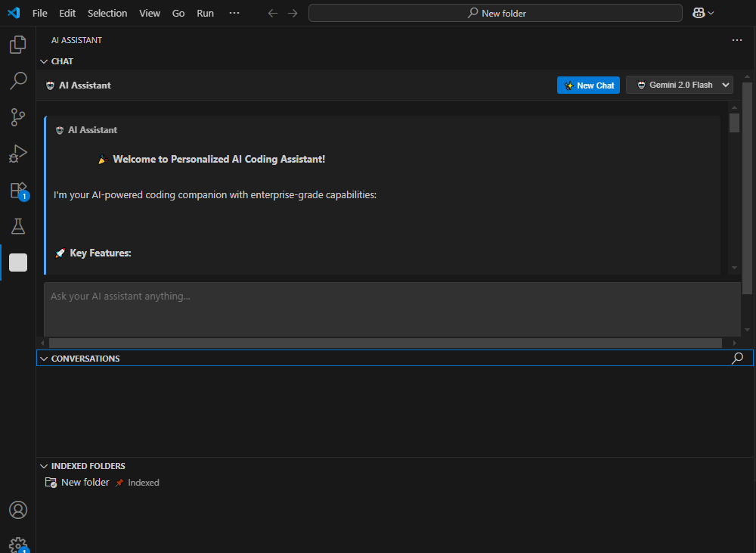Open Copilot chat icon in title bar
The height and width of the screenshot is (553, 756).
click(699, 13)
